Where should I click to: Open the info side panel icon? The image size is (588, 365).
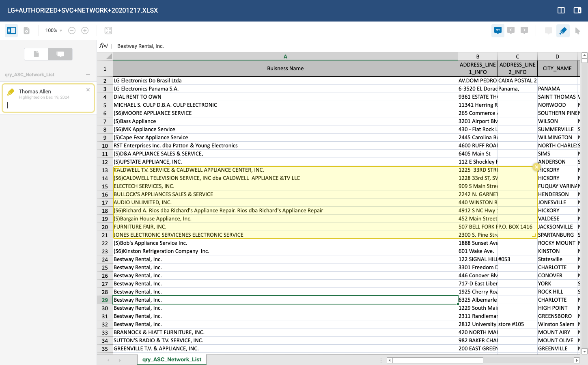coord(577,11)
